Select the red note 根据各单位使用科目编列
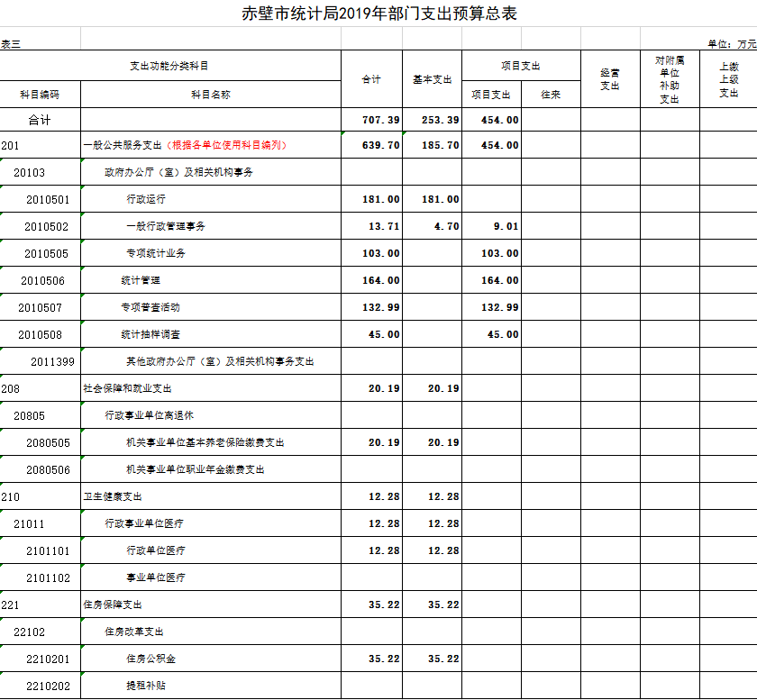This screenshot has height=700, width=757. pyautogui.click(x=226, y=145)
